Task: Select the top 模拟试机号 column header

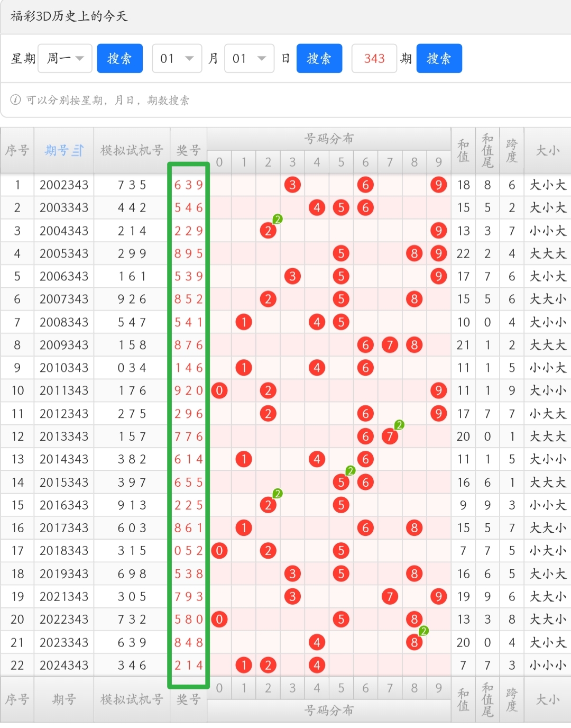Action: click(x=132, y=151)
